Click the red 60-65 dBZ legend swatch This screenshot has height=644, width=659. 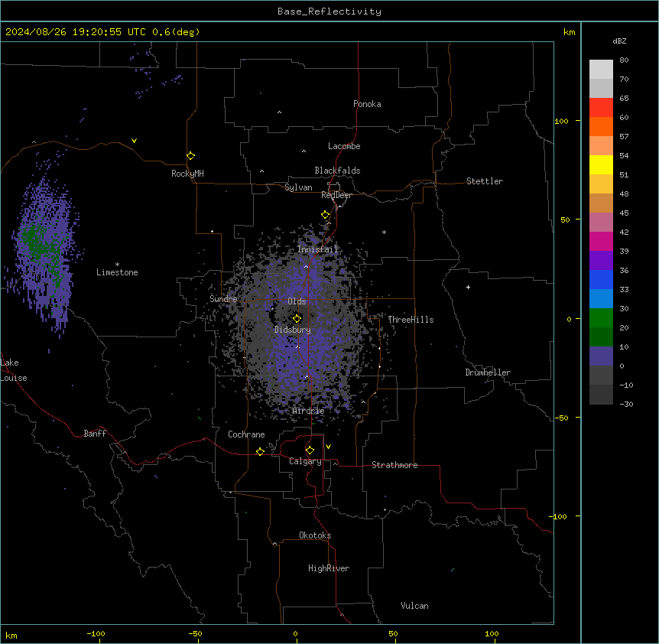coord(601,108)
